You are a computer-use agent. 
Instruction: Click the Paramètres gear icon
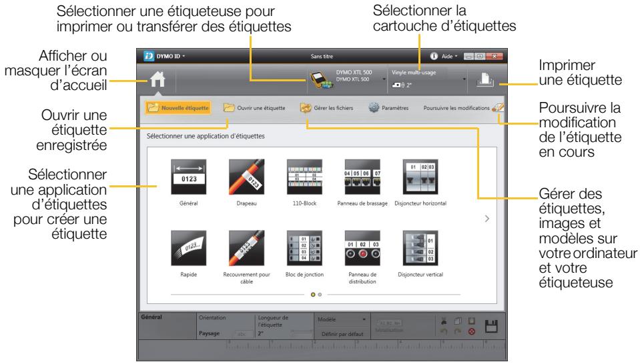coord(374,107)
